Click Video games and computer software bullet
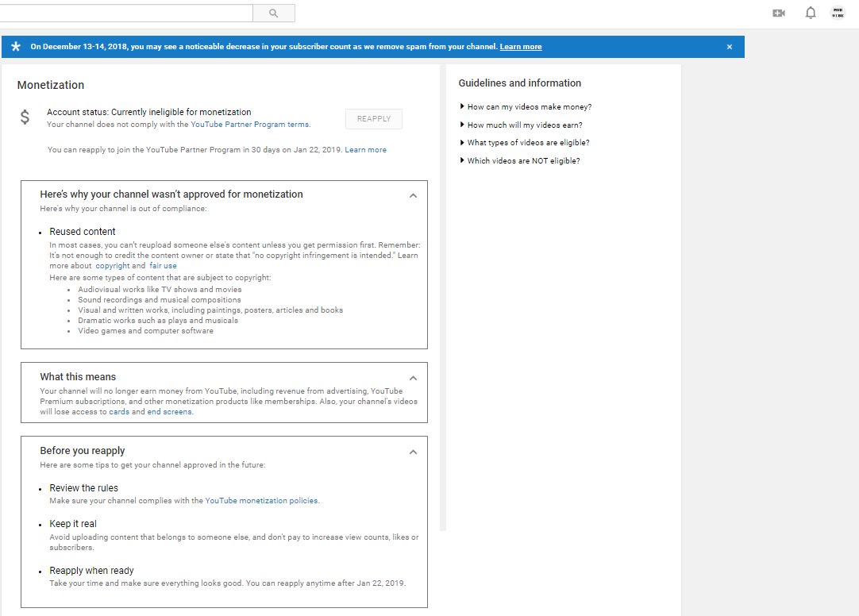This screenshot has width=859, height=616. (146, 331)
